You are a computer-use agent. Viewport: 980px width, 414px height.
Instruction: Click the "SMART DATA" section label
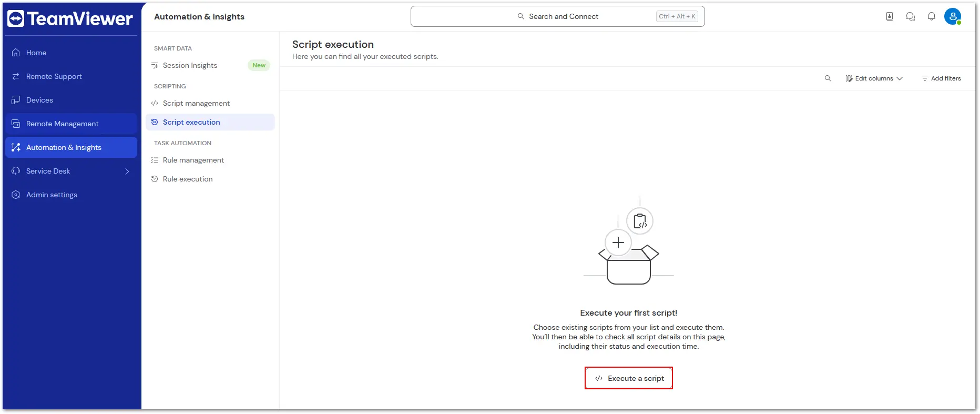(173, 48)
